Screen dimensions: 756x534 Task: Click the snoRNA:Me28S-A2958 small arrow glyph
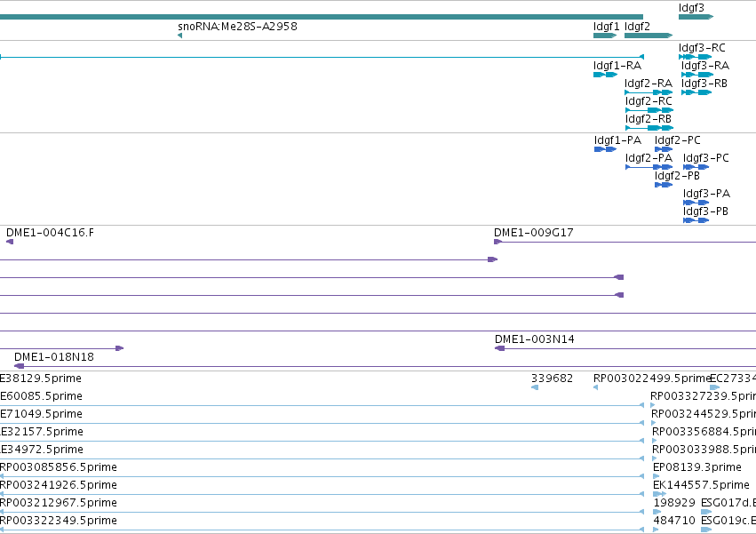(x=179, y=36)
